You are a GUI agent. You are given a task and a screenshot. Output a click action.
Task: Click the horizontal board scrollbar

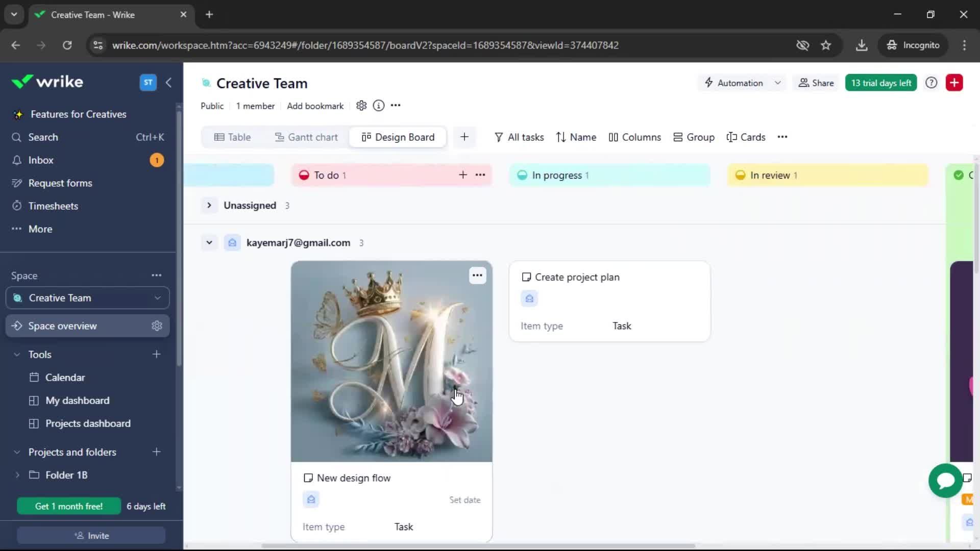click(x=478, y=546)
